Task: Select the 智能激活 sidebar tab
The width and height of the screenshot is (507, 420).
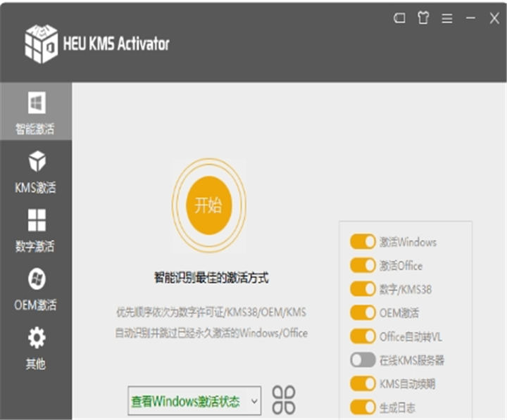Action: pyautogui.click(x=36, y=112)
